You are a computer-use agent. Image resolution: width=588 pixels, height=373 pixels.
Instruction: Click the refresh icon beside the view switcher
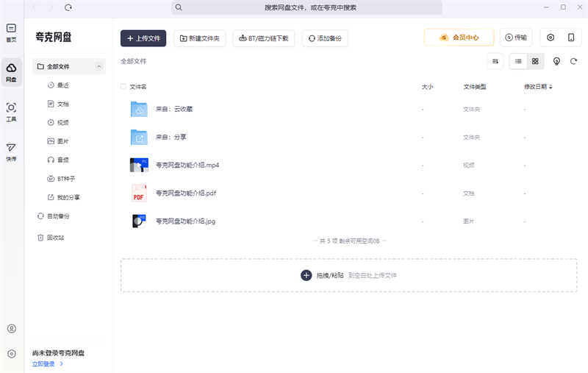(573, 61)
